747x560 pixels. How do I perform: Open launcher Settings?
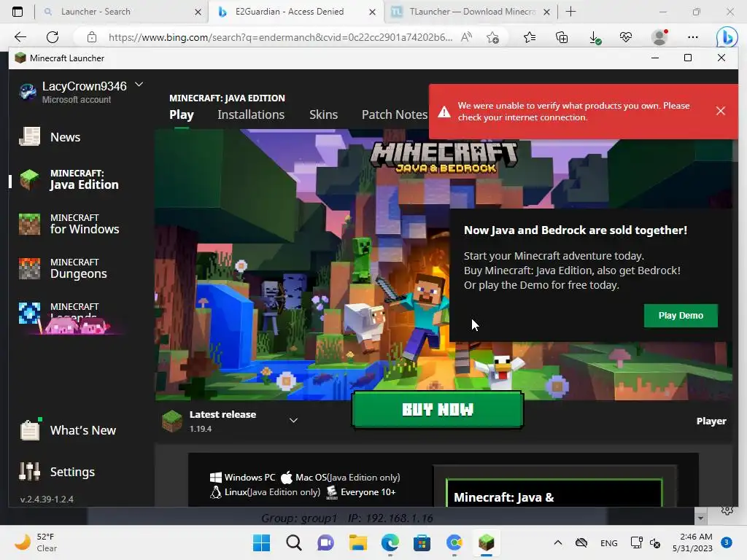tap(57, 472)
